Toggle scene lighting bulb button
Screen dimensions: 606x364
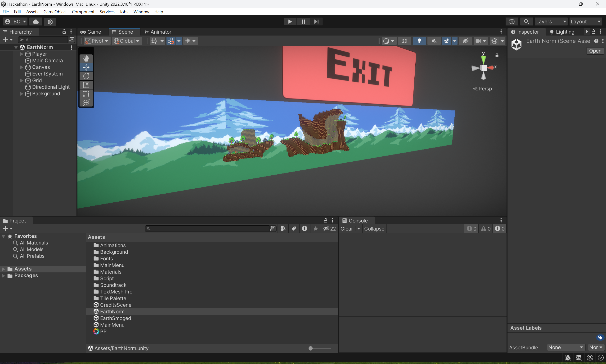(x=419, y=41)
